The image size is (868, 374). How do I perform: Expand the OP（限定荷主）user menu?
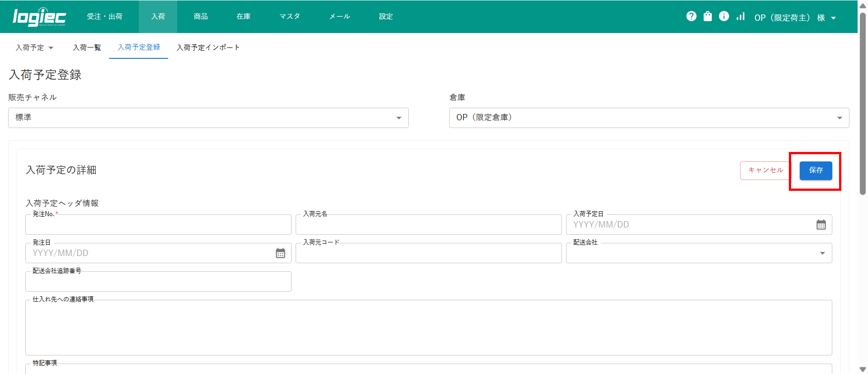(x=795, y=18)
